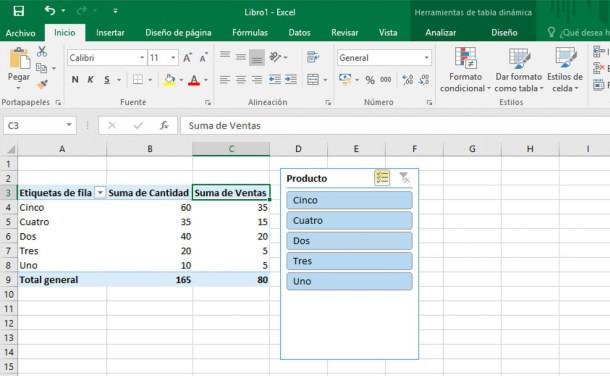Click the Insert Function fx icon
This screenshot has height=376, width=610.
164,126
